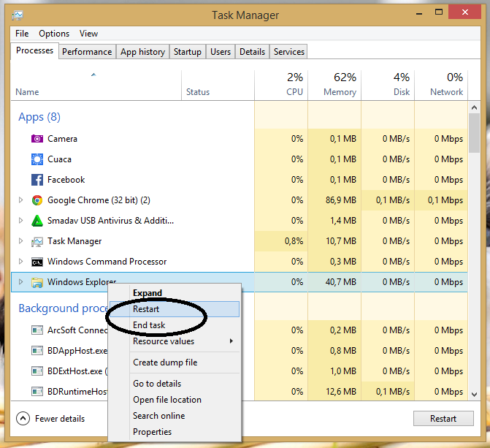This screenshot has height=448, width=490.
Task: Open the Options menu
Action: [x=54, y=34]
